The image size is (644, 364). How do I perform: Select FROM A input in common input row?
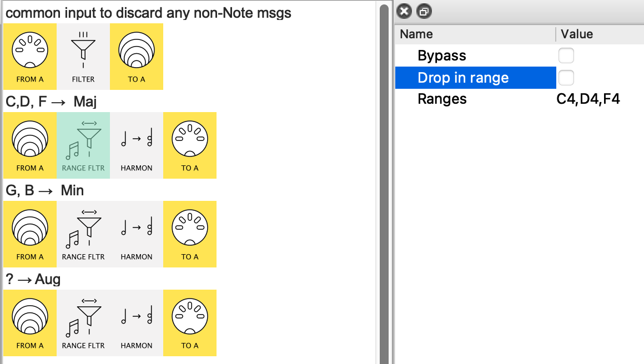coord(30,57)
